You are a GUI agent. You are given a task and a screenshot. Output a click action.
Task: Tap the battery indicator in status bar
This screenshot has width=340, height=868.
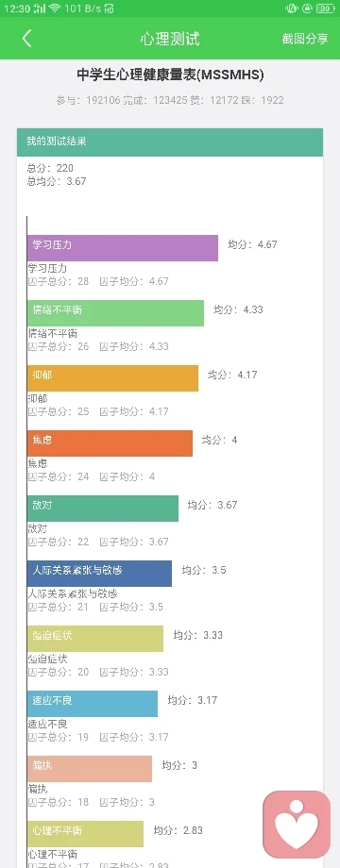(x=326, y=8)
